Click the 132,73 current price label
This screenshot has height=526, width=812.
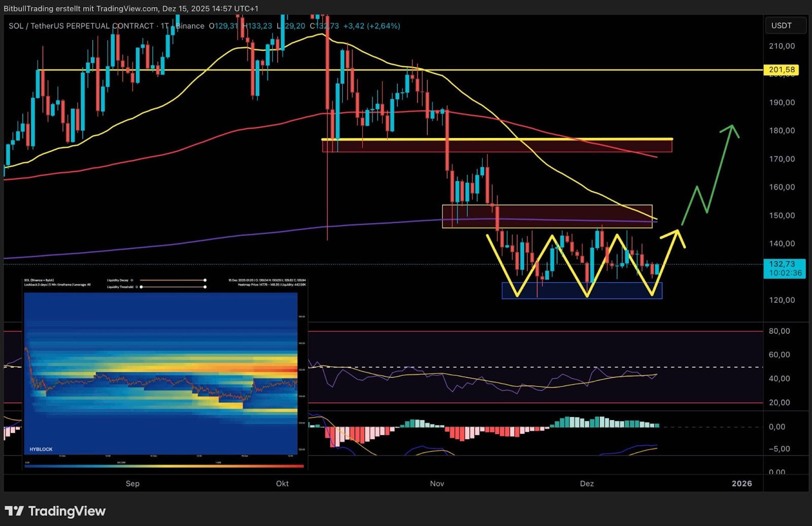coord(783,268)
